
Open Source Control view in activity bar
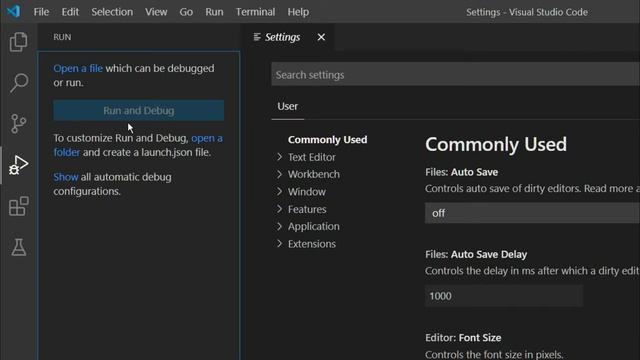coord(18,123)
